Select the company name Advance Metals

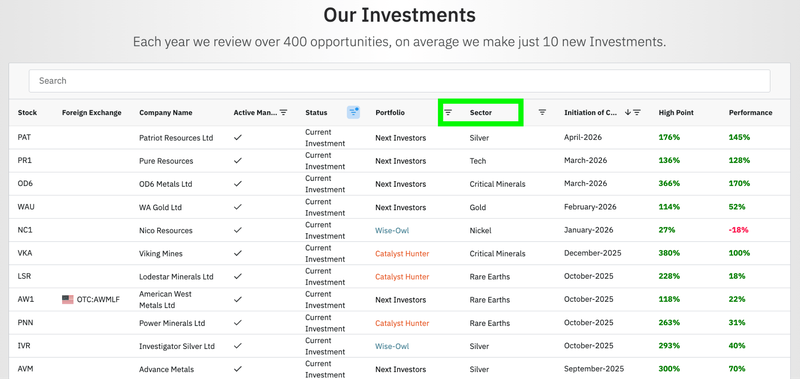(166, 369)
